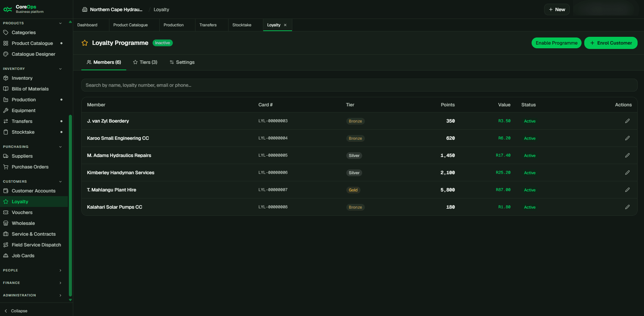Click the Inactive status badge
The height and width of the screenshot is (316, 644).
163,43
